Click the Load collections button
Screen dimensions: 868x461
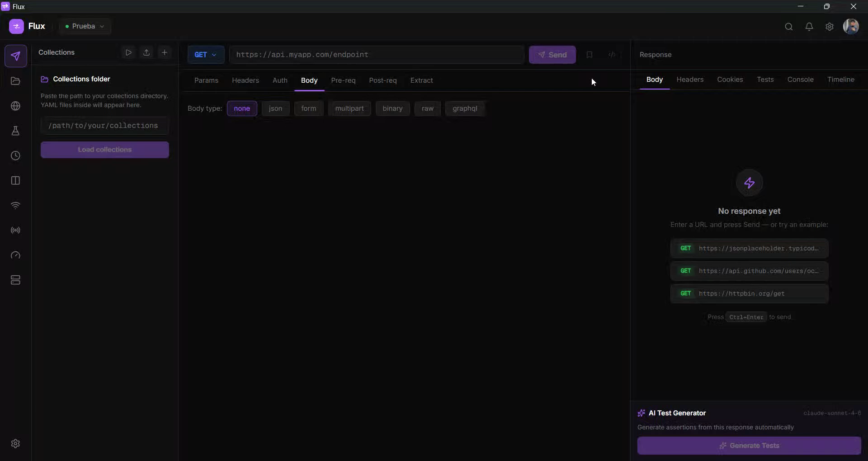[105, 150]
